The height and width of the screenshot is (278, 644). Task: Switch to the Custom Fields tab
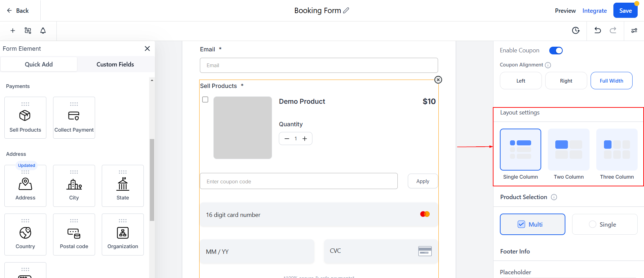coord(115,64)
